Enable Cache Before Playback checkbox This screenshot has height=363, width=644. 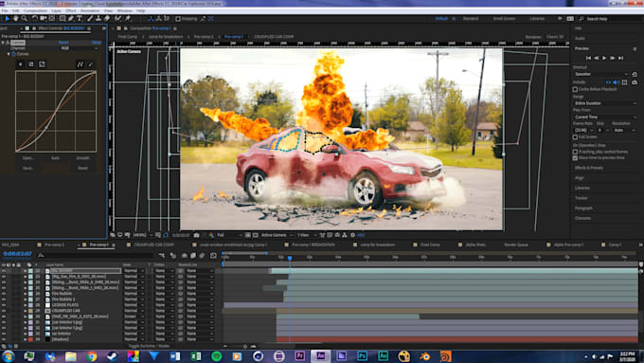(575, 89)
